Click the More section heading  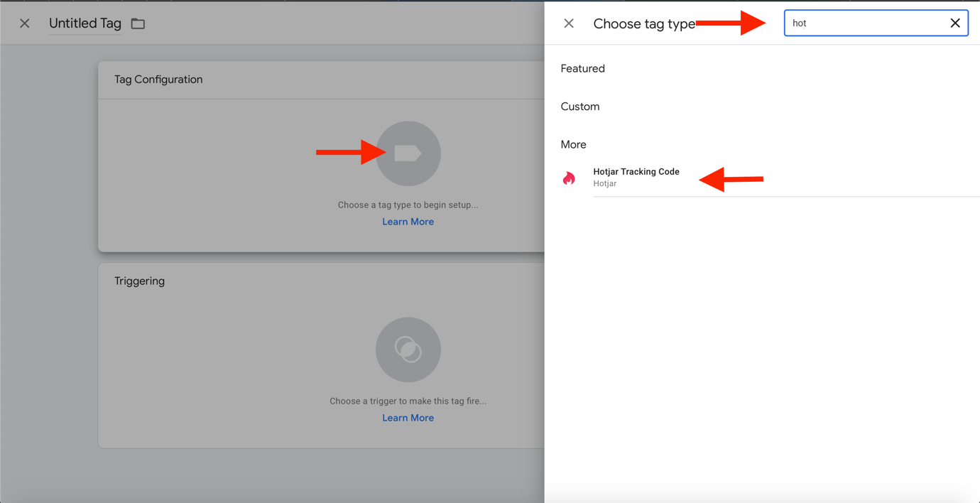pyautogui.click(x=573, y=144)
